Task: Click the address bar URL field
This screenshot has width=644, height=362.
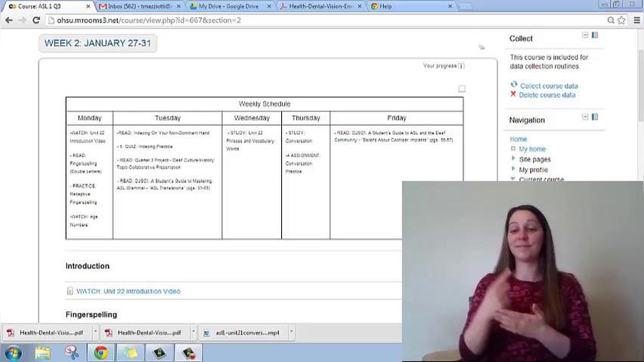Action: click(324, 20)
